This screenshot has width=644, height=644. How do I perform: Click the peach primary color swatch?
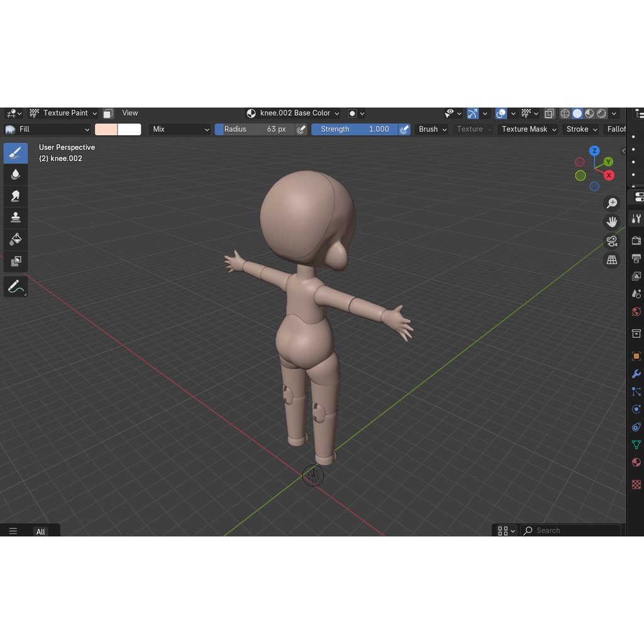click(x=106, y=130)
